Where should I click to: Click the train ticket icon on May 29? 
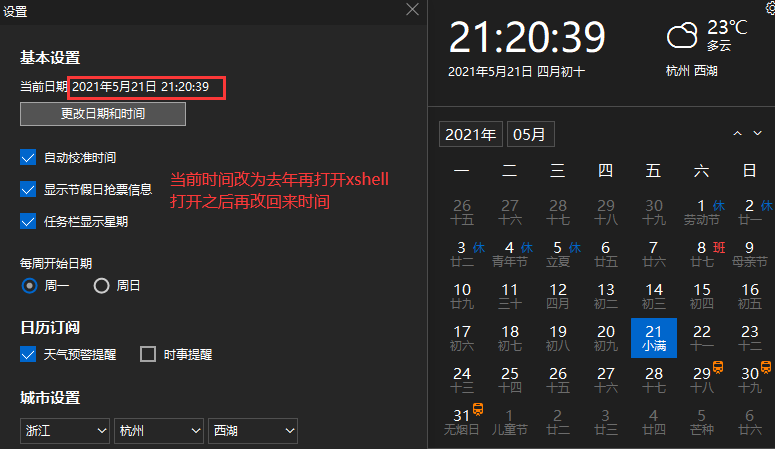click(x=718, y=367)
